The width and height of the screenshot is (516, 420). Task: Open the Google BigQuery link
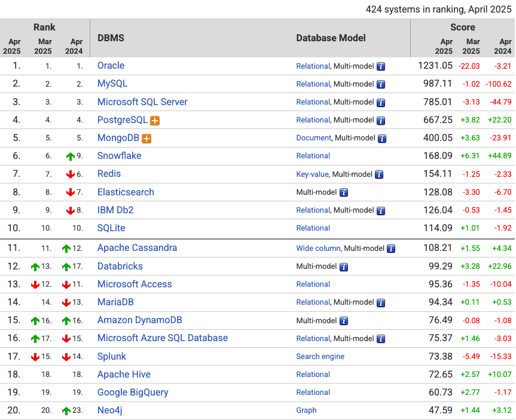(133, 393)
